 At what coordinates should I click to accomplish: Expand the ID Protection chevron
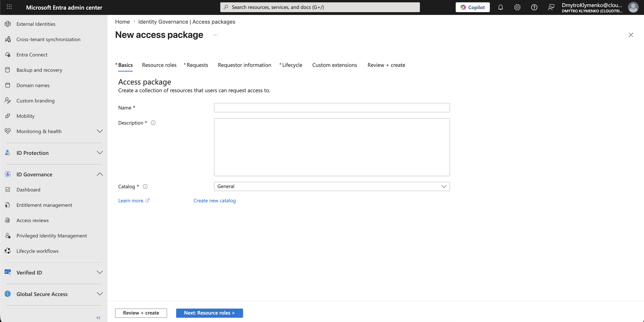point(100,152)
